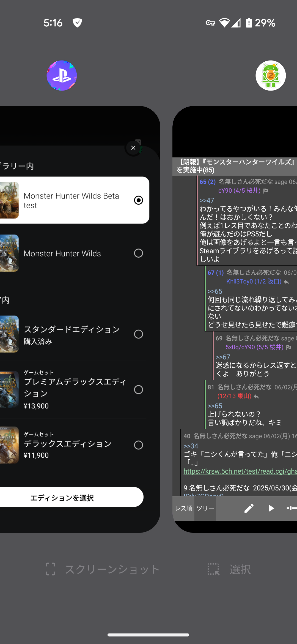Screen dimensions: 297x644
Task: Tap the 2chMate app icon
Action: [x=271, y=76]
